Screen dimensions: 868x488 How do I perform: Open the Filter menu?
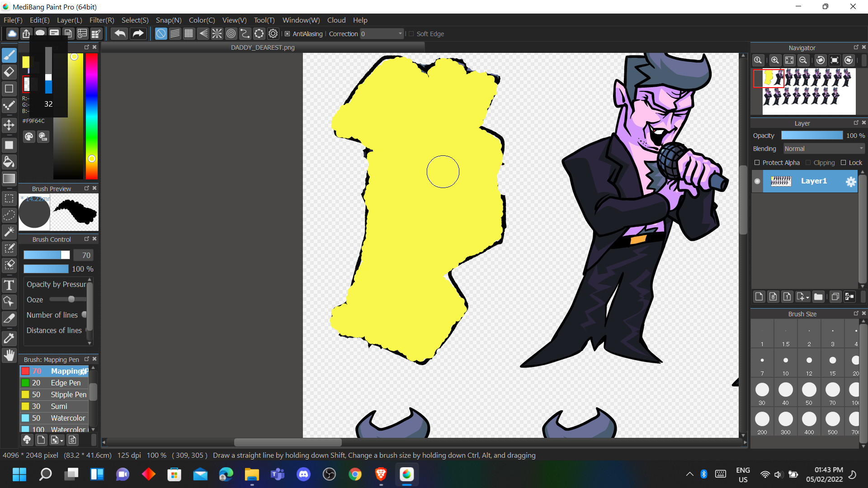pyautogui.click(x=101, y=20)
